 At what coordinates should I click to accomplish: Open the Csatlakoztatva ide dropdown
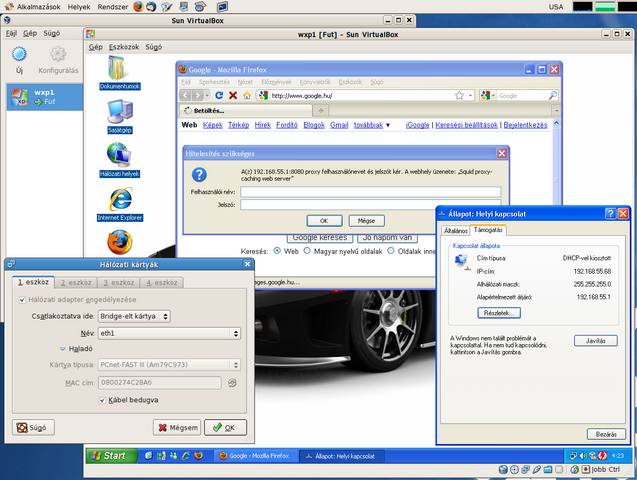134,316
